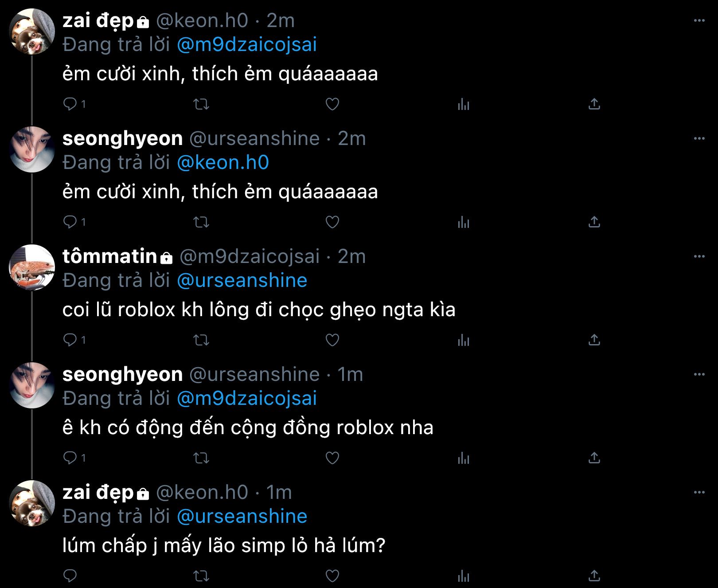Reply to the last tweet by zai đẹp
This screenshot has height=588, width=718.
pos(70,576)
